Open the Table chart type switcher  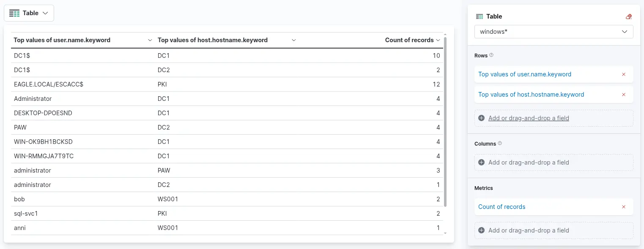click(29, 13)
